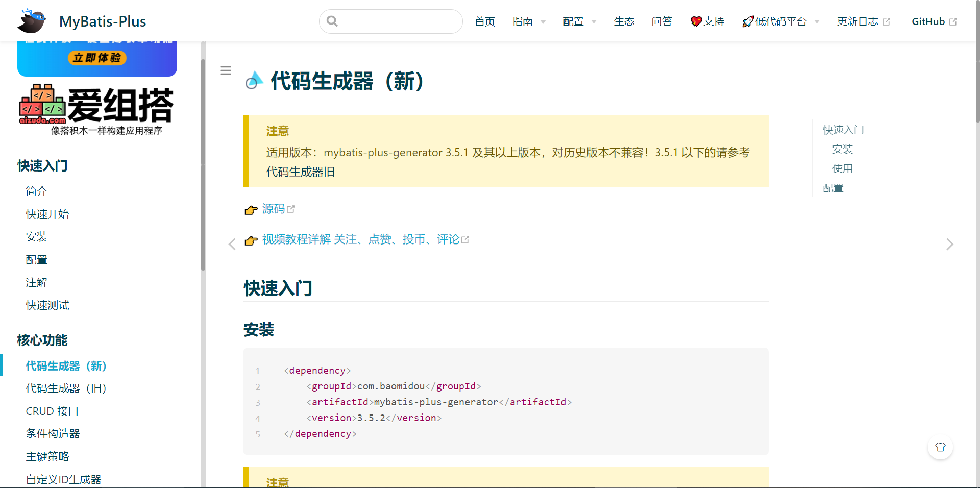Open sidebar item 代码生成器（旧）
Screen dimensions: 980x488
click(x=66, y=388)
